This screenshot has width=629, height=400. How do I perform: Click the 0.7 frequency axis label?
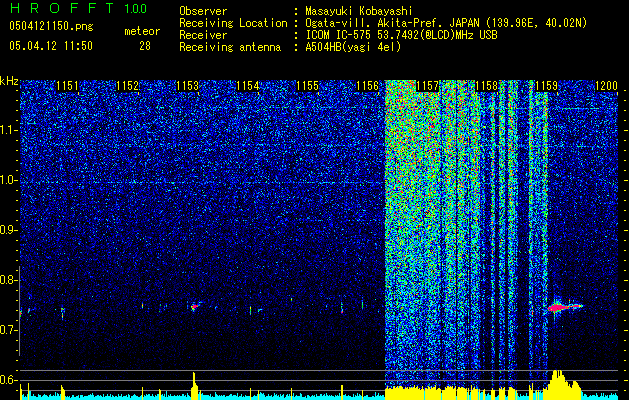8,330
